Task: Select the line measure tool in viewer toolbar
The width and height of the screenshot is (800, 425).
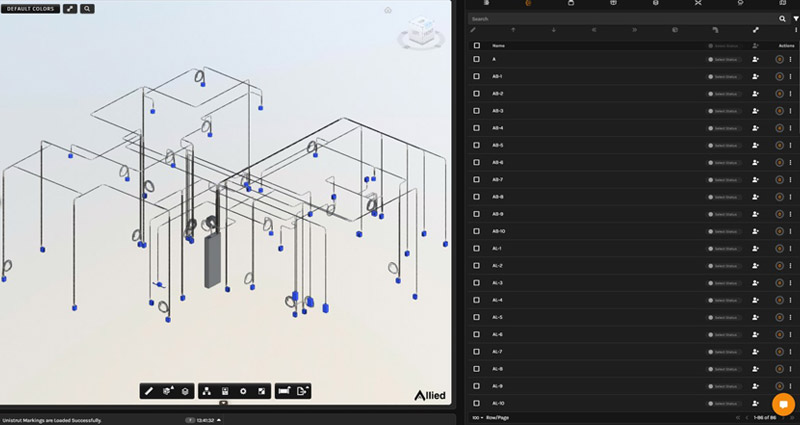Action: (x=149, y=391)
